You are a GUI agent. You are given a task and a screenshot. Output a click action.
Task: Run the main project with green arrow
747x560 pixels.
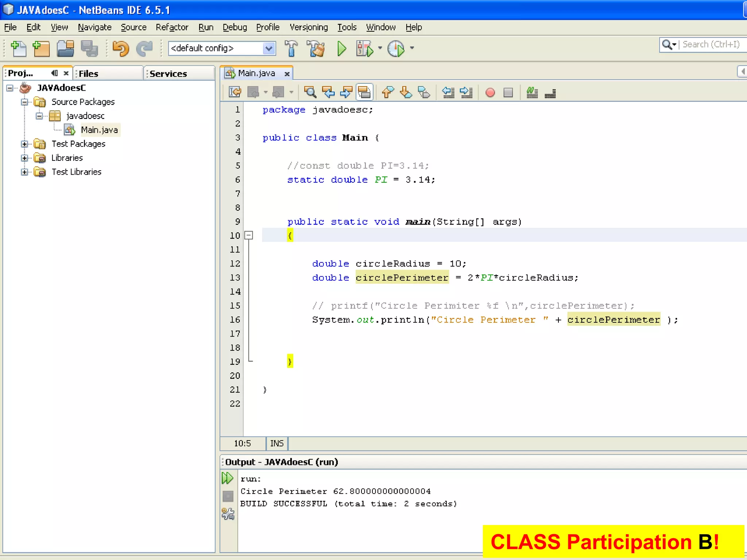click(342, 48)
